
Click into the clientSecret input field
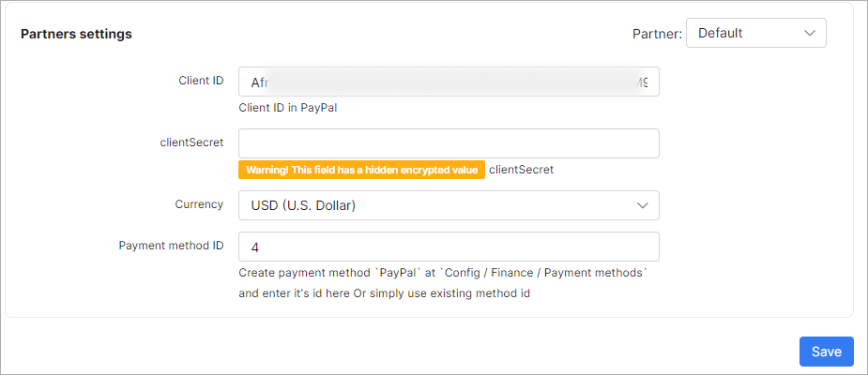[x=449, y=143]
